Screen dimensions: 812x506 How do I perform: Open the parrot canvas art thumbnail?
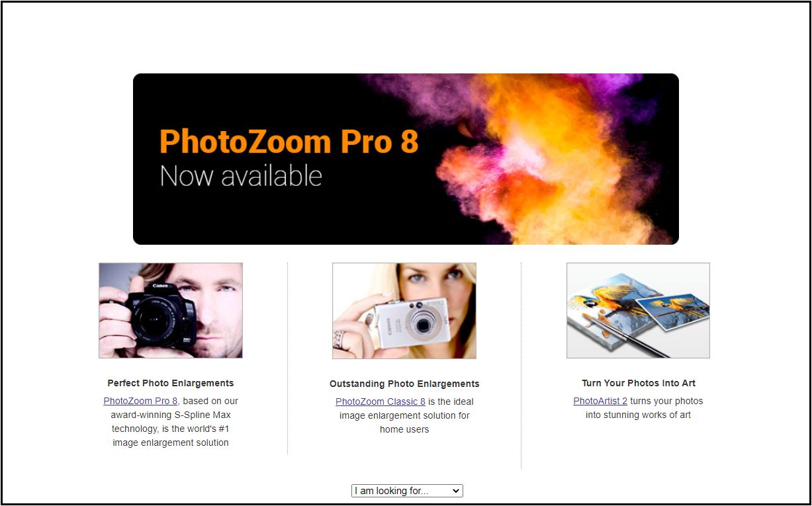coord(638,311)
